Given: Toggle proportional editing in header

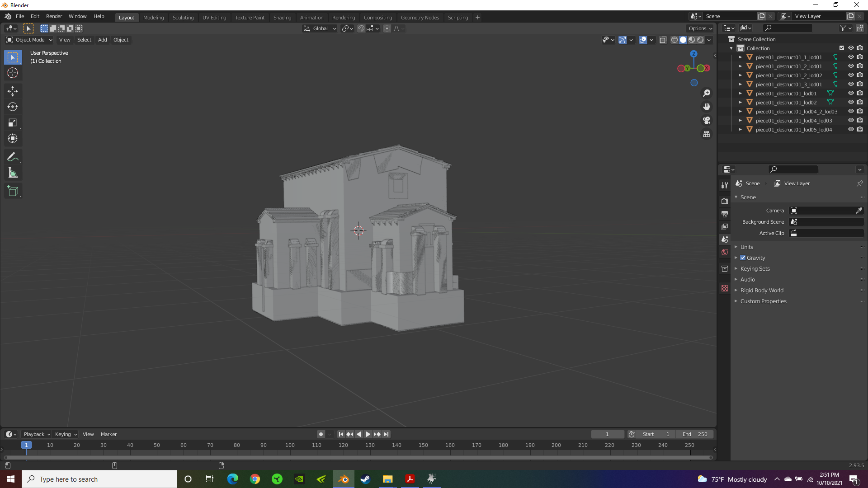Looking at the screenshot, I should click(x=387, y=28).
